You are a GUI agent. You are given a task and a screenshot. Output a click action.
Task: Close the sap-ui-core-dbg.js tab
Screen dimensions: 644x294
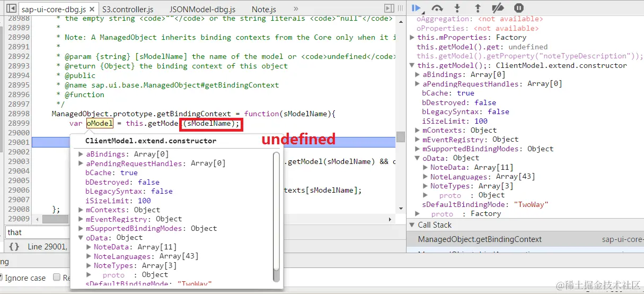92,10
